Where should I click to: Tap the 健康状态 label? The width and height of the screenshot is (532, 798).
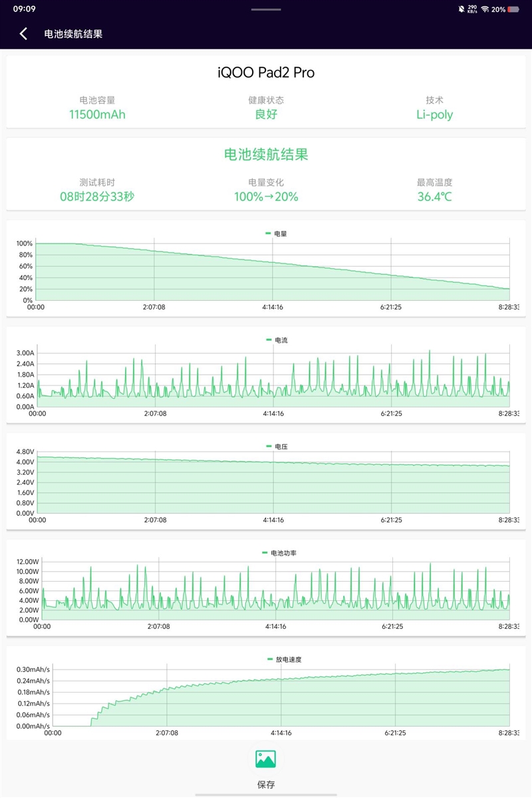(266, 100)
